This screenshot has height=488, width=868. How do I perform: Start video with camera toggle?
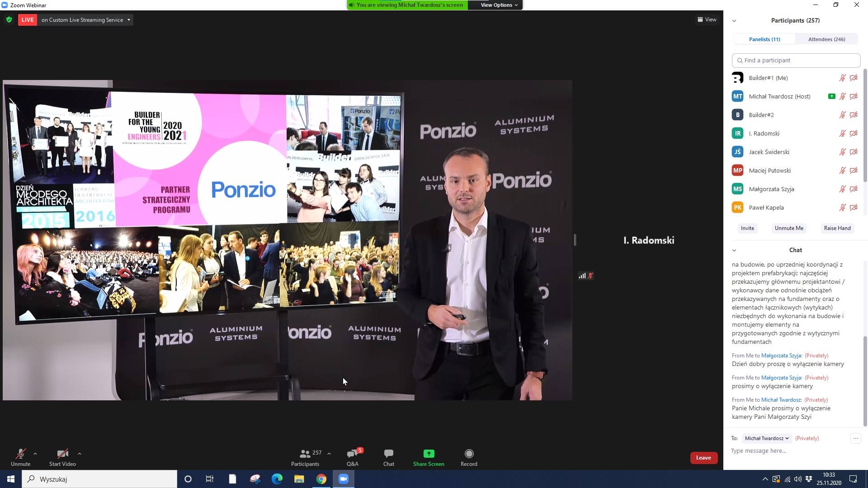tap(62, 454)
